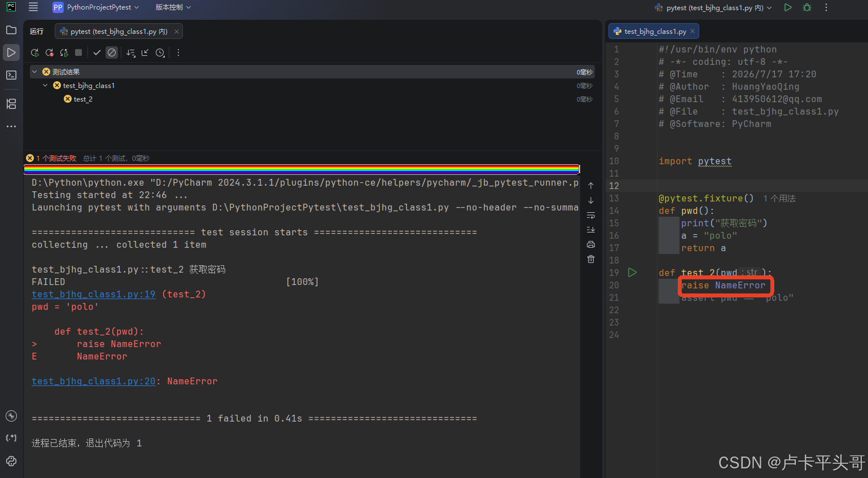
Task: Select test_2 in test results tree
Action: [83, 99]
